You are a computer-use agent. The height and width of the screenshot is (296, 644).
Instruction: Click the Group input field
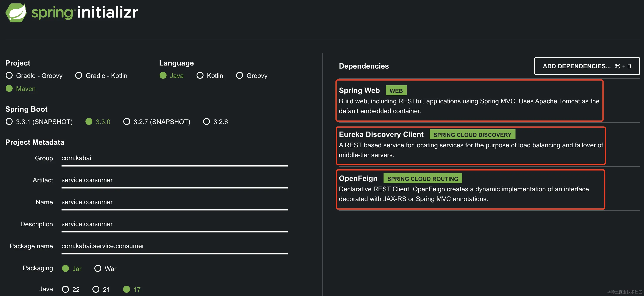174,158
